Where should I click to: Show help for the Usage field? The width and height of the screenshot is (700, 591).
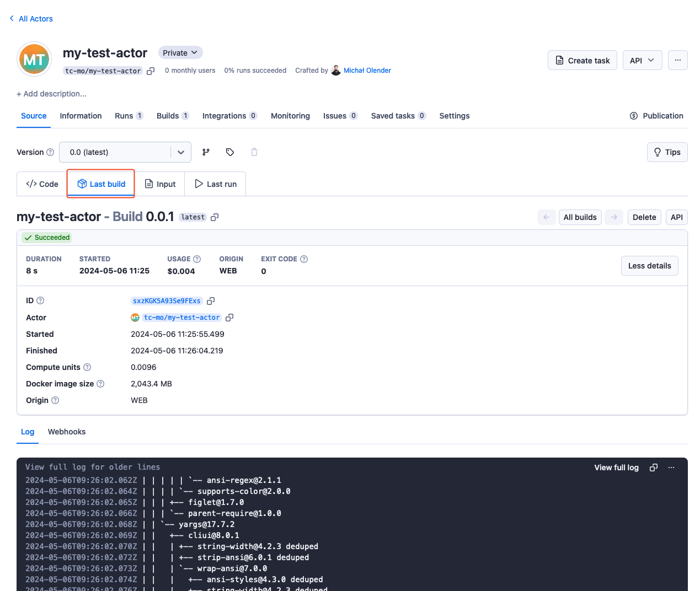(197, 259)
